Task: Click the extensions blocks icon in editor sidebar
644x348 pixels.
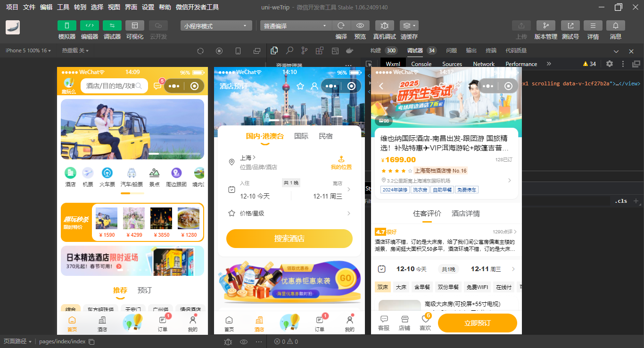Action: [x=320, y=50]
